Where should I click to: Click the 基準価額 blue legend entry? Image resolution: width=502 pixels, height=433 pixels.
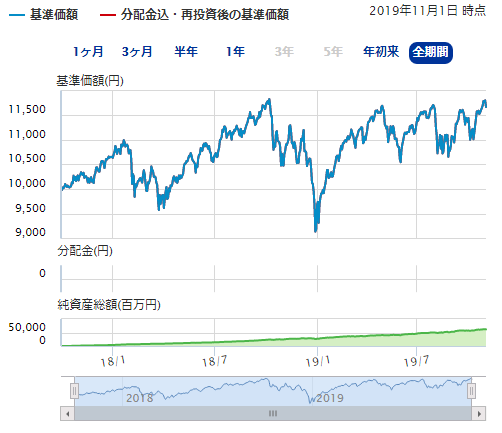[x=44, y=15]
